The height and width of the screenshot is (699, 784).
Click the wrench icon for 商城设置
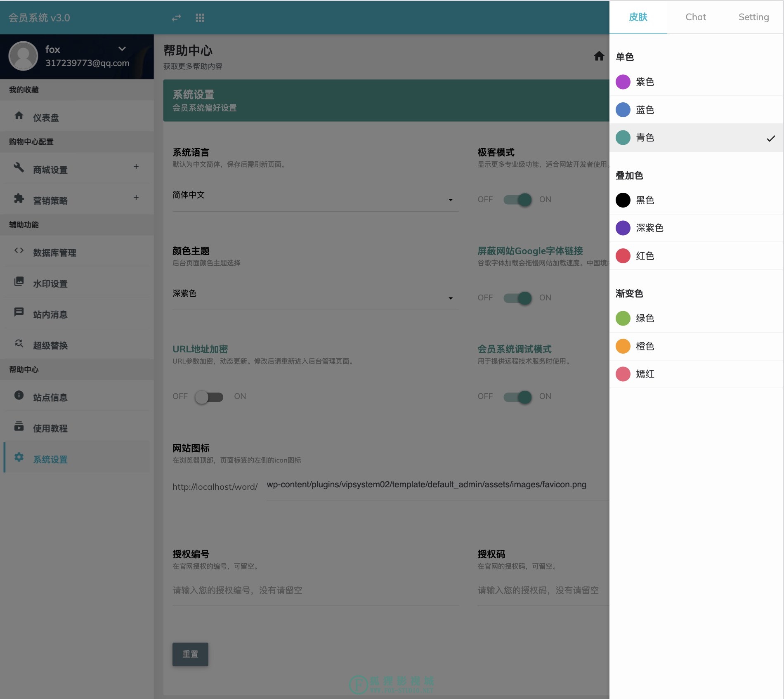point(19,167)
